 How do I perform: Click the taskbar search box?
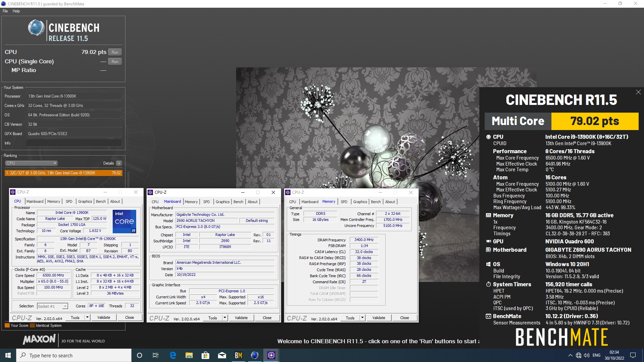click(x=74, y=355)
